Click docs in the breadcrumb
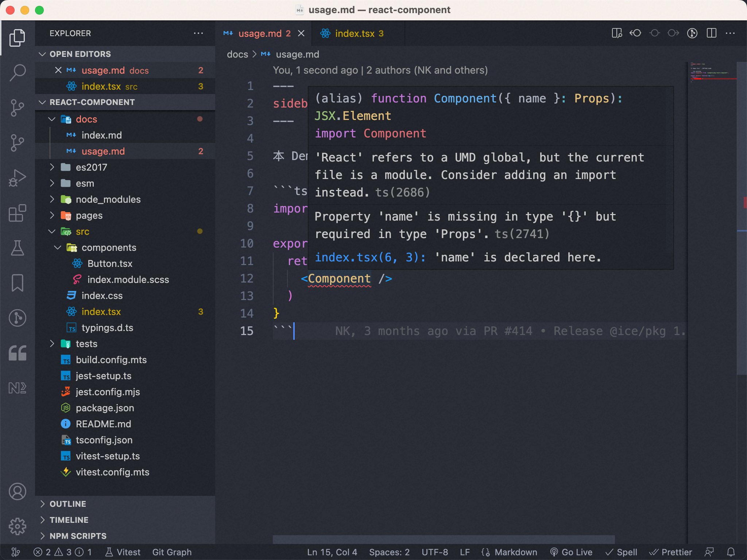Screen dimensions: 747x560 pyautogui.click(x=237, y=54)
